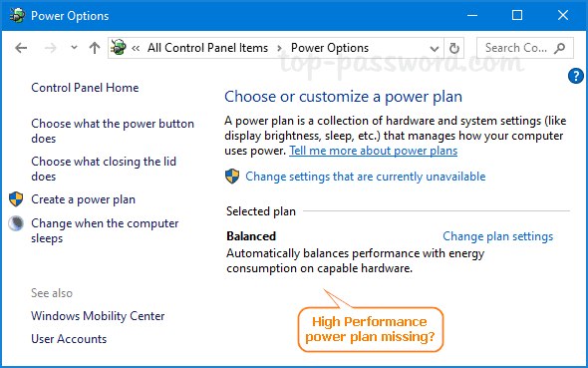Go up one folder level
This screenshot has width=588, height=368.
click(x=95, y=48)
